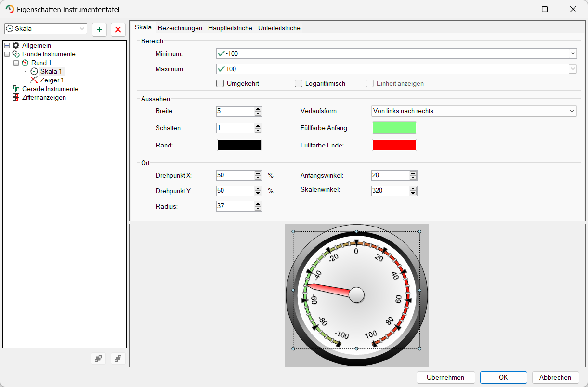Image resolution: width=588 pixels, height=387 pixels.
Task: Pick the green Füllfarbe Anfang color swatch
Action: (x=394, y=128)
